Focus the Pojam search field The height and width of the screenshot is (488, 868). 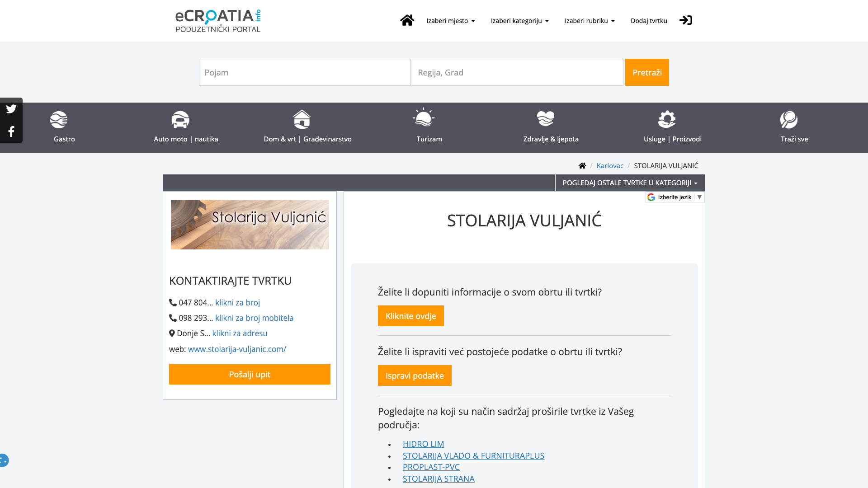[x=305, y=72]
